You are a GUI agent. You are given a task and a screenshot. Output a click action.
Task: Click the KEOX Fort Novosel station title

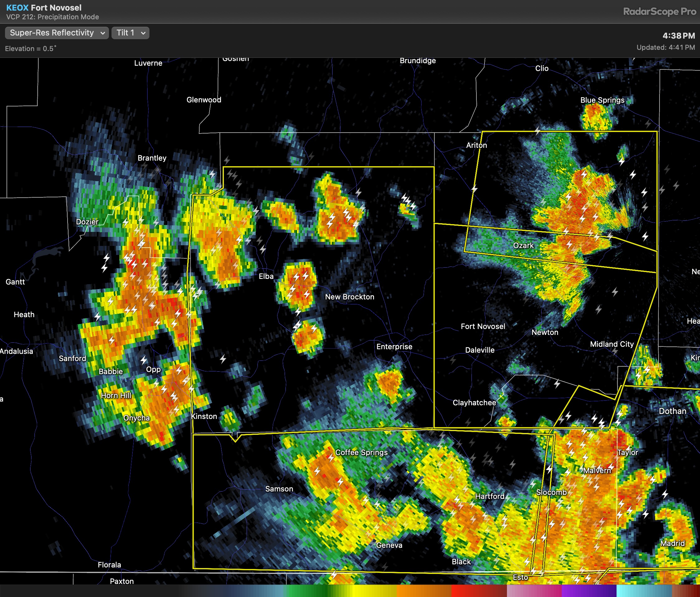[44, 7]
